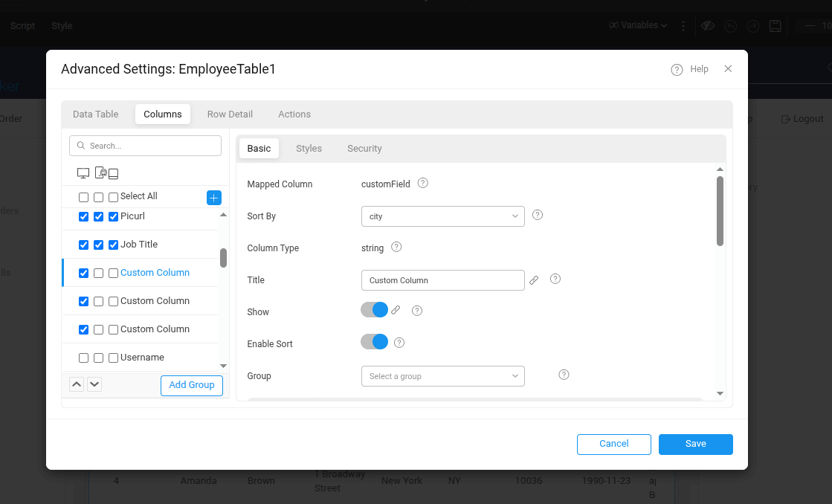The width and height of the screenshot is (832, 504).
Task: Disable the Show toggle
Action: coord(374,309)
